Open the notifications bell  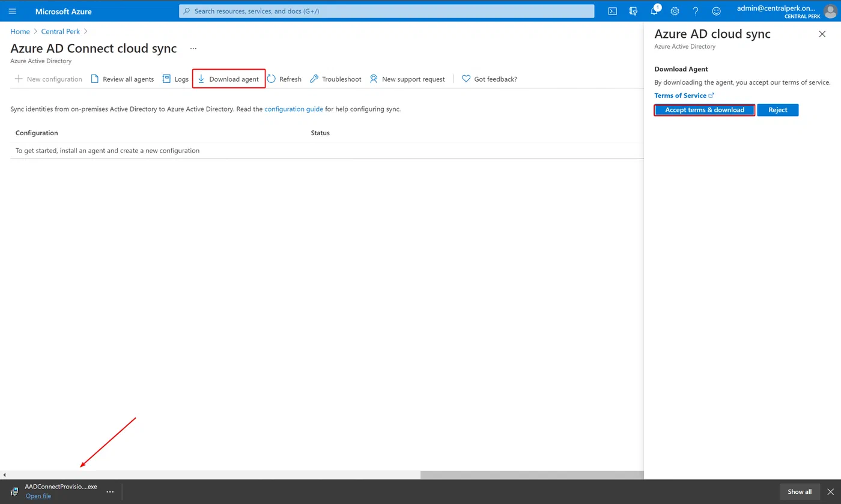[655, 11]
